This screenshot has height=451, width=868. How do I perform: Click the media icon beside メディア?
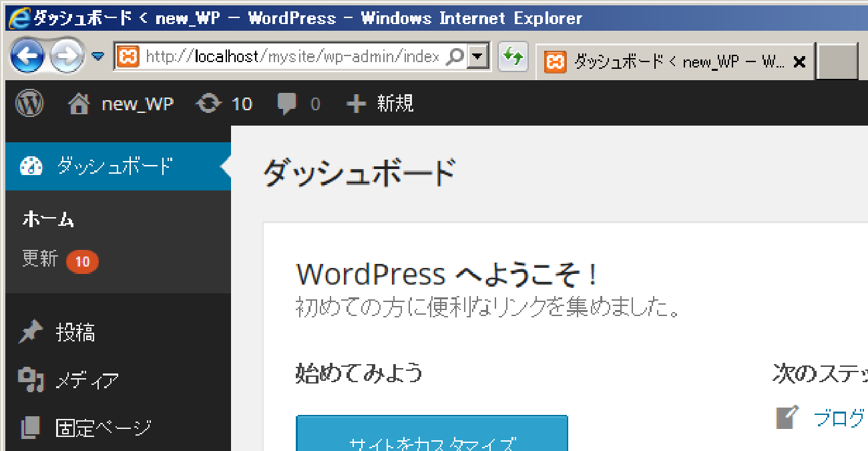31,380
